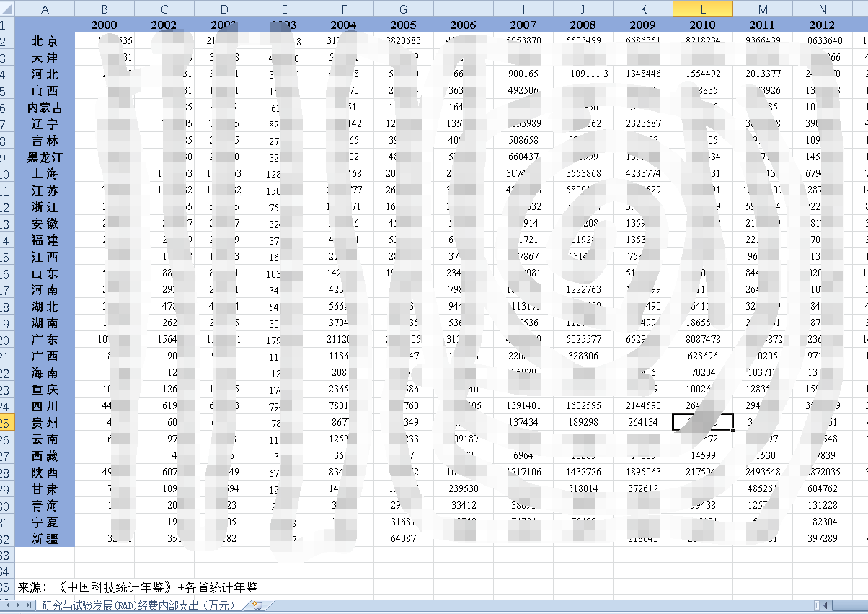
Task: Click cell containing 189298
Action: [x=583, y=423]
